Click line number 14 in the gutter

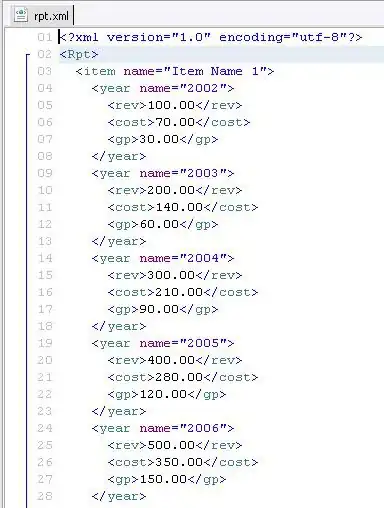pyautogui.click(x=45, y=258)
